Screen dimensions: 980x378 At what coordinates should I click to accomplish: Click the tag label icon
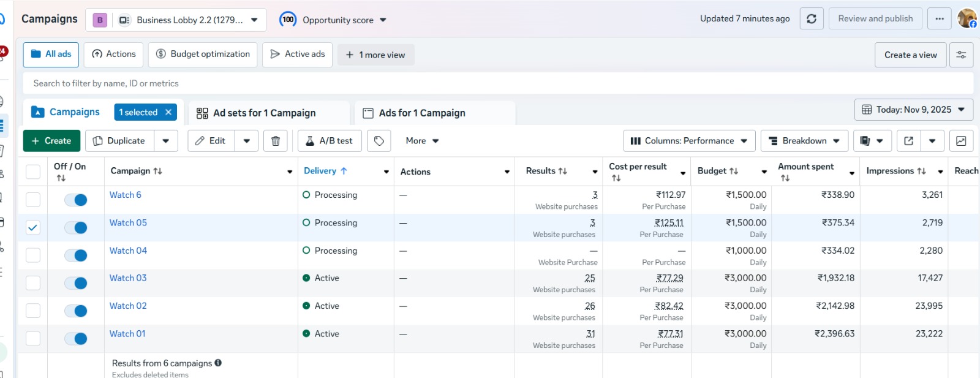click(379, 141)
